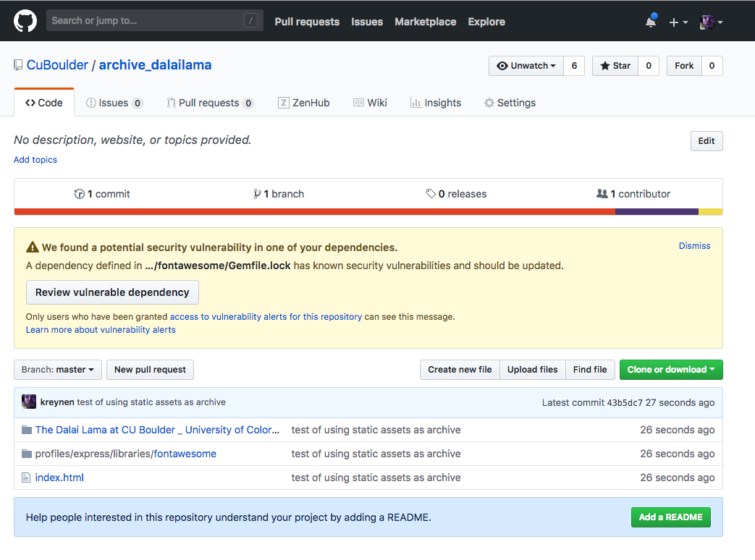Open the plus create-new menu
Image resolution: width=755 pixels, height=560 pixels.
678,22
